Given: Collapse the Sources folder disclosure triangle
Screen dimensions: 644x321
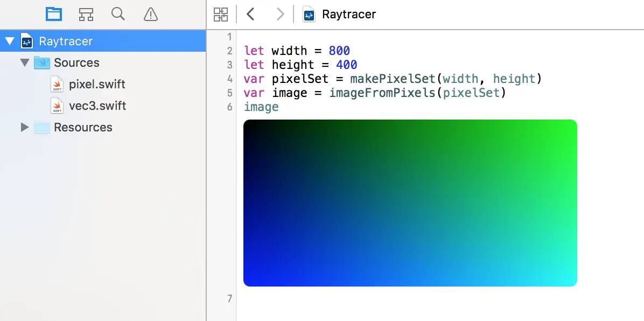Looking at the screenshot, I should pyautogui.click(x=24, y=62).
